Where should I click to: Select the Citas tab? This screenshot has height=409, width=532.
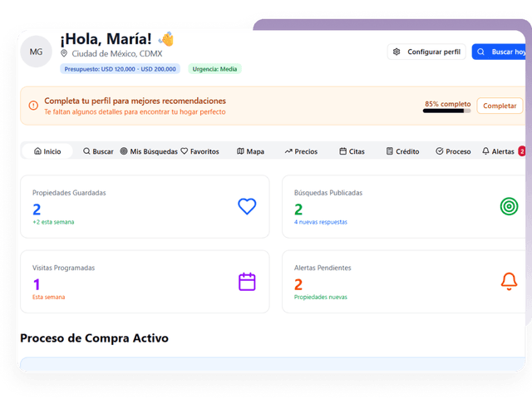point(352,151)
